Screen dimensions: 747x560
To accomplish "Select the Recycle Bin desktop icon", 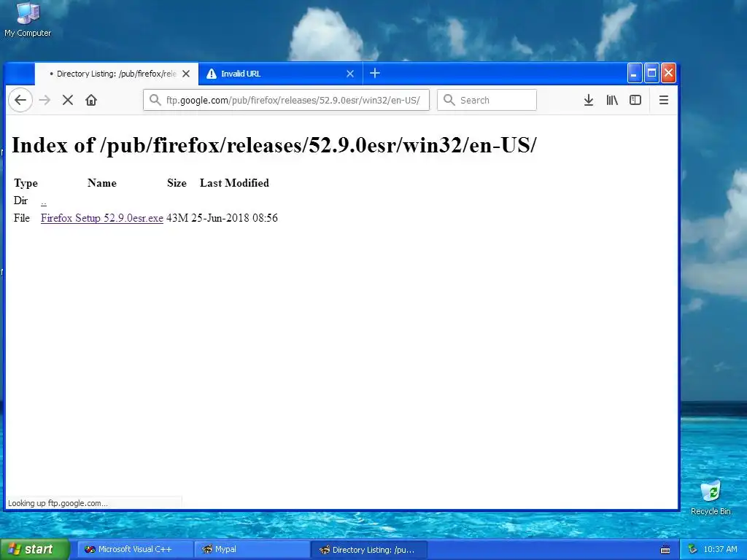I will coord(711,498).
